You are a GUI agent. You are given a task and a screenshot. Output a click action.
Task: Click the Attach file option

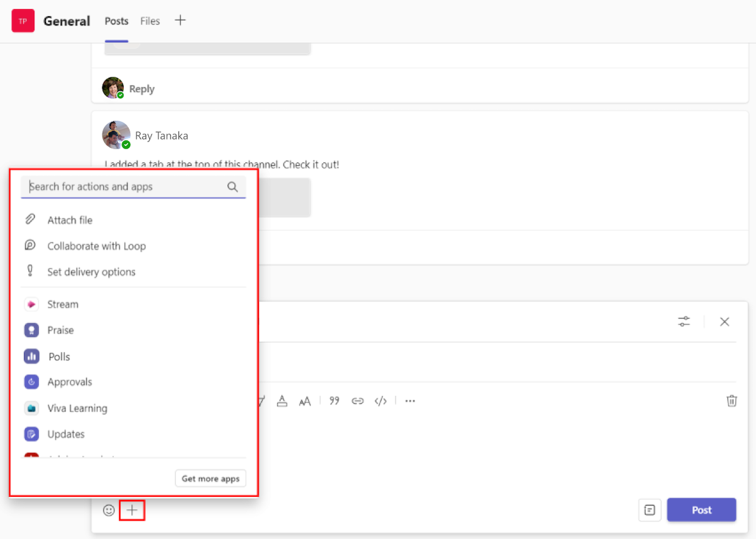[x=69, y=220]
